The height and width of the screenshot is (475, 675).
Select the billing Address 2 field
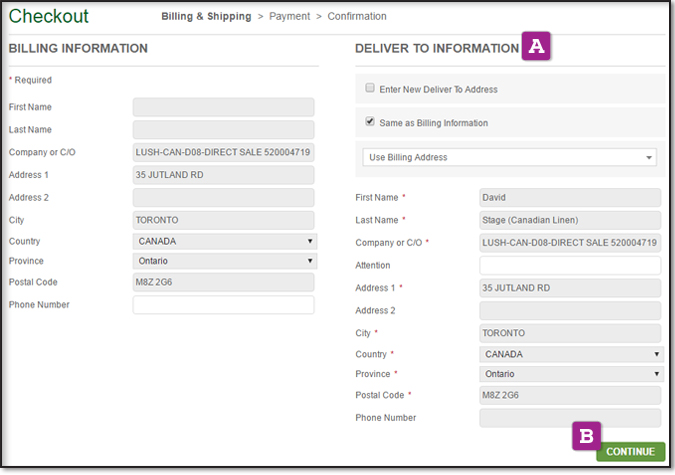[224, 198]
